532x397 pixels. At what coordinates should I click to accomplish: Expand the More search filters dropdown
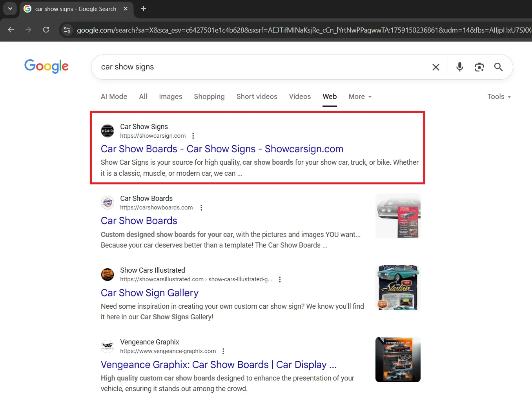pyautogui.click(x=360, y=97)
